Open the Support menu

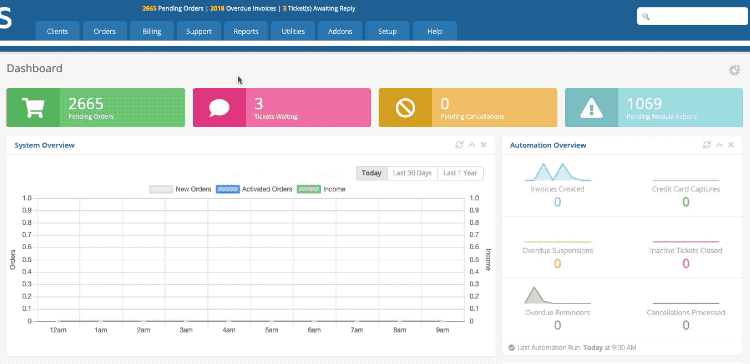pos(199,31)
